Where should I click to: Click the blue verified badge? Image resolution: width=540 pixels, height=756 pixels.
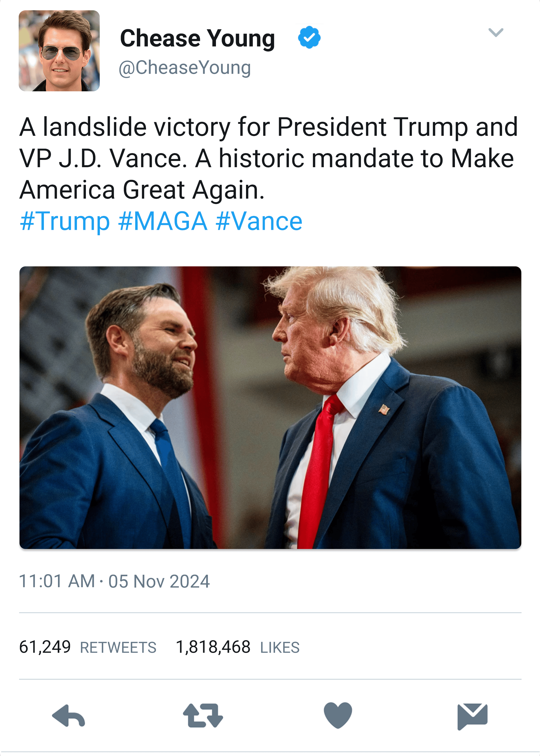pyautogui.click(x=309, y=37)
